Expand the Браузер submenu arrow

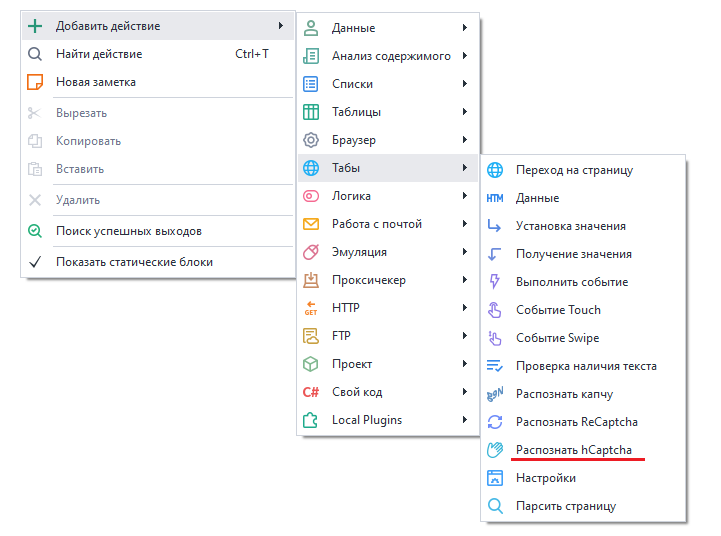465,140
